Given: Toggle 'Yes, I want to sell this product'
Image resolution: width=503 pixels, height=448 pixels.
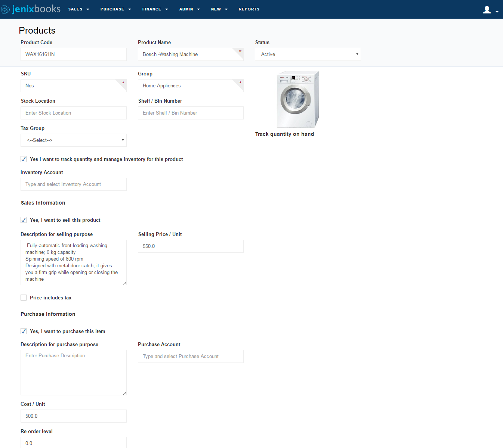Looking at the screenshot, I should coord(24,220).
